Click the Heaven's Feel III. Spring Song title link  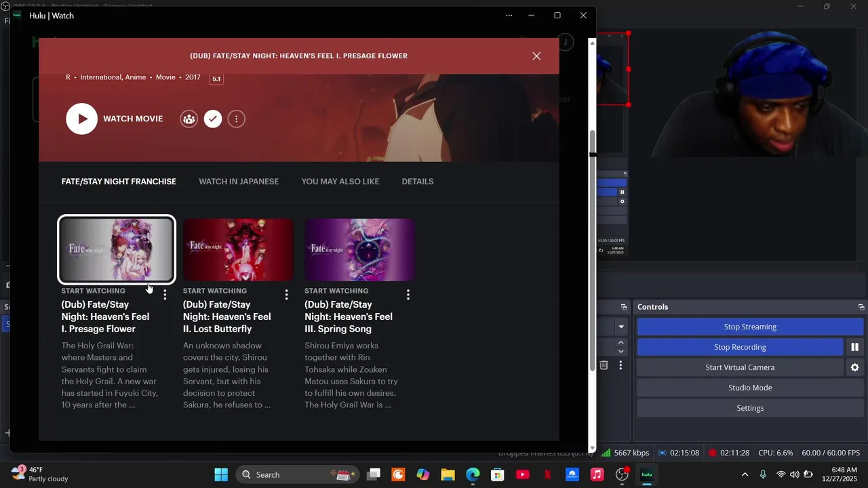(349, 317)
